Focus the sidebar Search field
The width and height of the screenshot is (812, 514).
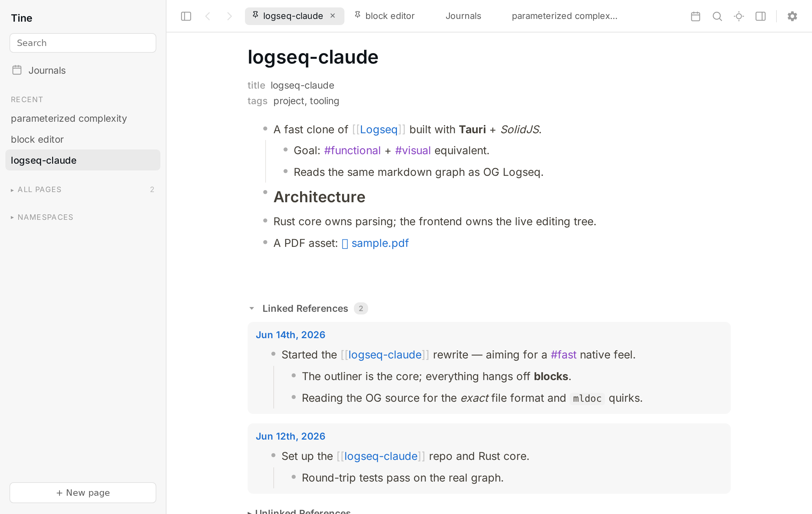[x=83, y=43]
